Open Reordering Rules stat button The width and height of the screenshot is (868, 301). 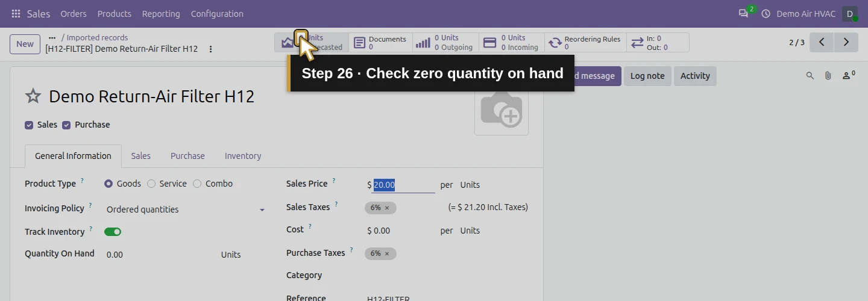586,42
